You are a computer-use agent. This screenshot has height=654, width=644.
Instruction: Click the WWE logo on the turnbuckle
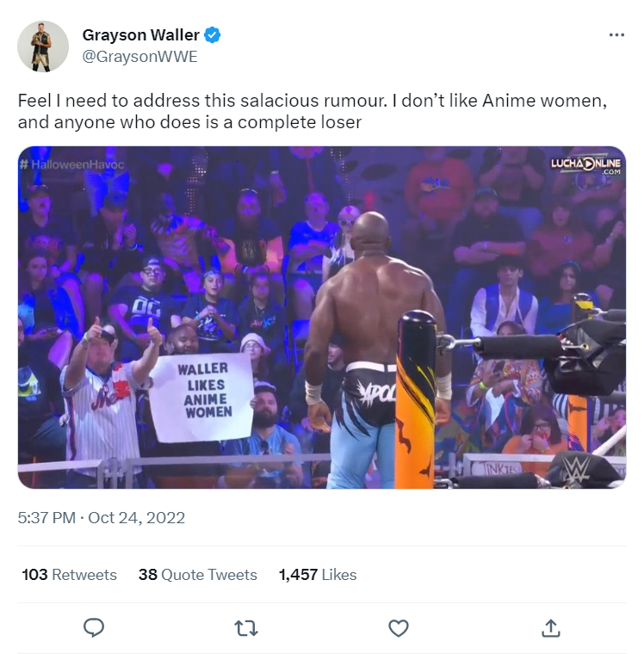click(x=577, y=469)
